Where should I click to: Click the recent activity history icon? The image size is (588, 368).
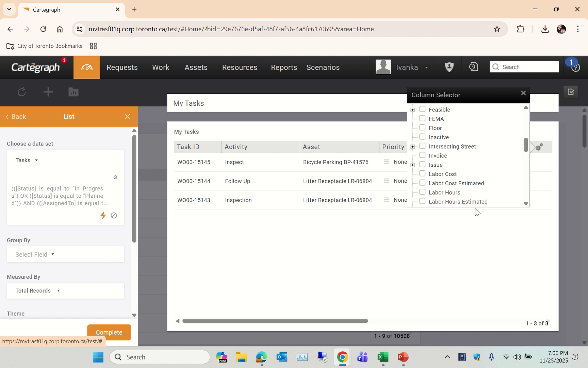pos(473,67)
